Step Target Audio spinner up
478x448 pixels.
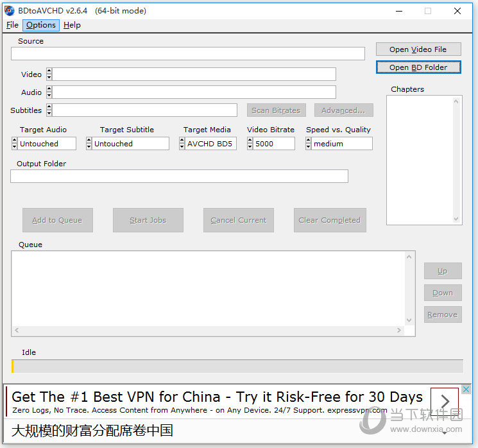click(14, 141)
